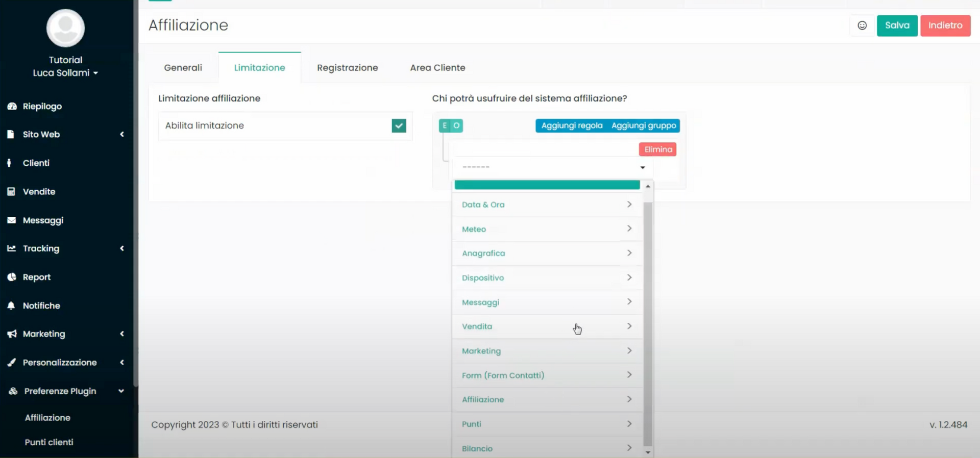Click the smiley face icon button
Screen dimensions: 980x458
coord(862,26)
